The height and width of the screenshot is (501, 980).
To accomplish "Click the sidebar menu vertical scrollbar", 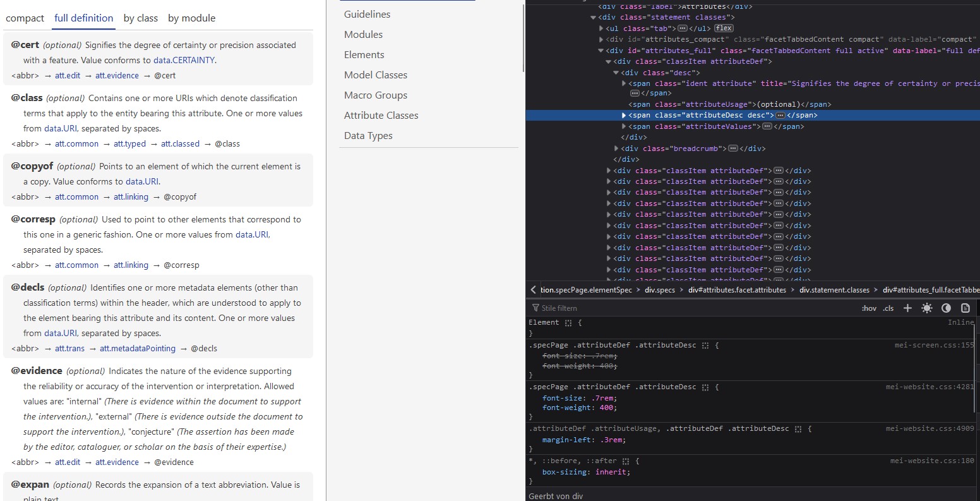I will click(523, 38).
